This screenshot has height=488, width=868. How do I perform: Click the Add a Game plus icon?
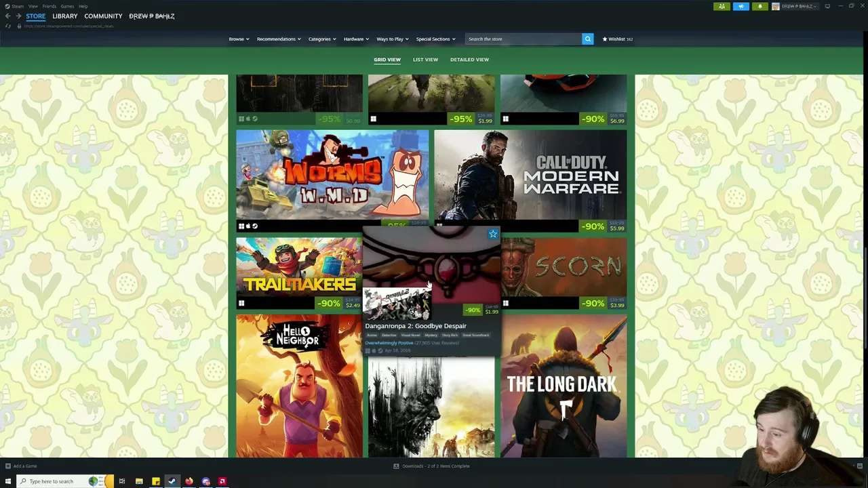point(8,466)
